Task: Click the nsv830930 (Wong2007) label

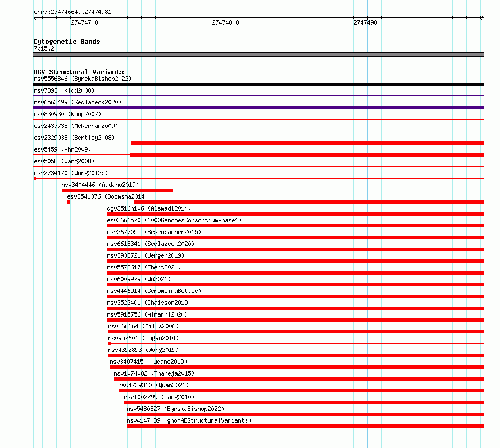Action: (x=67, y=114)
